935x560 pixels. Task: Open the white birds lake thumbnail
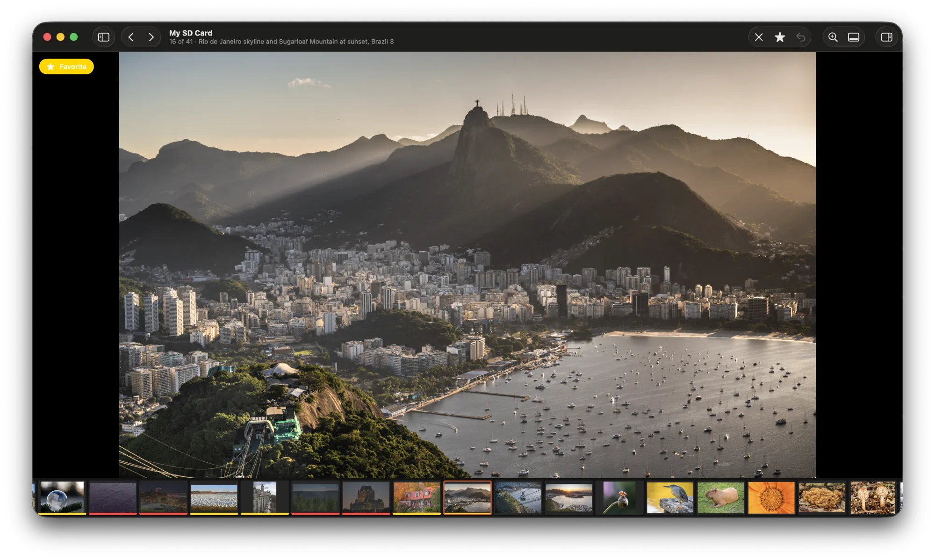214,498
